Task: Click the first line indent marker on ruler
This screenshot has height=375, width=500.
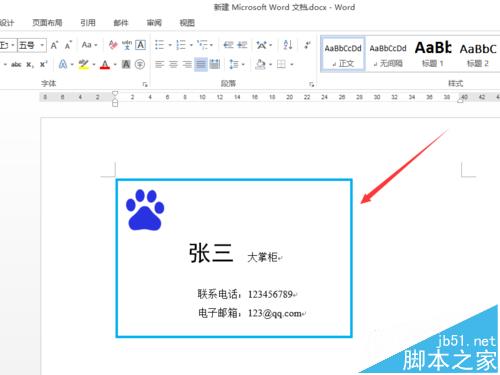Action: (115, 93)
